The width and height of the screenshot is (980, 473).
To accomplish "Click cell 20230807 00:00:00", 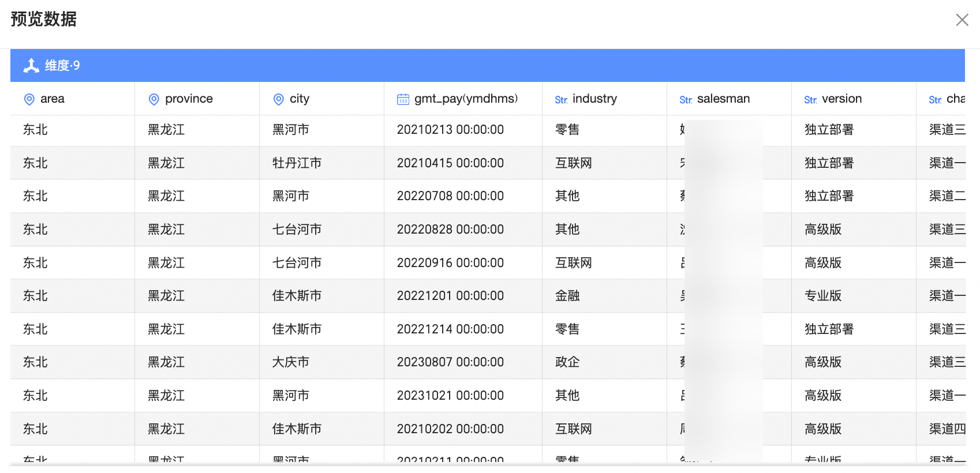I will pos(450,362).
